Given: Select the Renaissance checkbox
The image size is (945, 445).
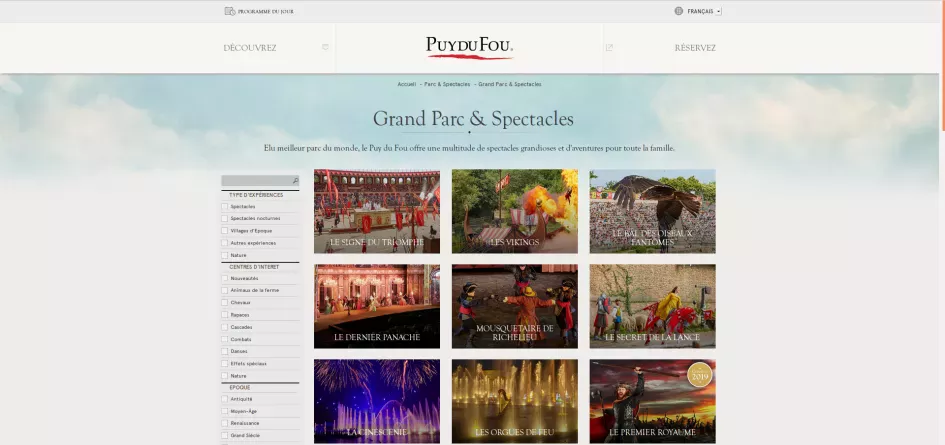Looking at the screenshot, I should click(x=225, y=423).
